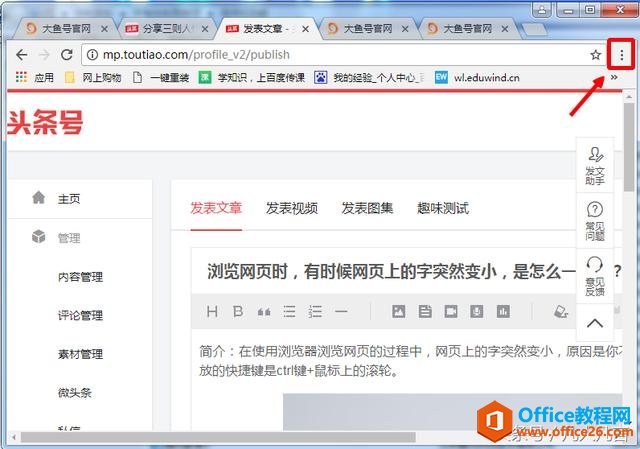Open 评论管理 in the sidebar
Screen dimensions: 640x449
coord(80,315)
